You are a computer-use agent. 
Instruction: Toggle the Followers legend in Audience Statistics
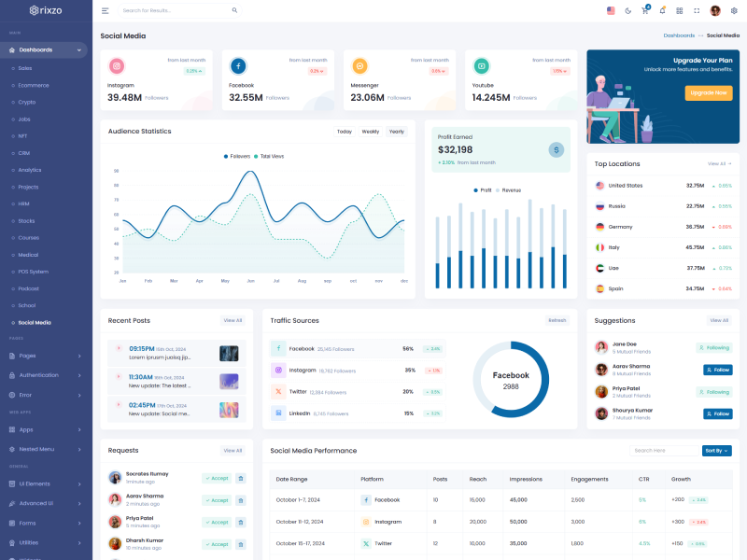click(x=237, y=156)
